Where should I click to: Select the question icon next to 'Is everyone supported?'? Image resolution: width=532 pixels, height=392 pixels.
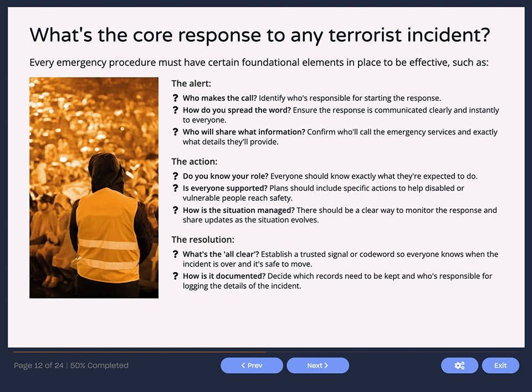point(176,188)
